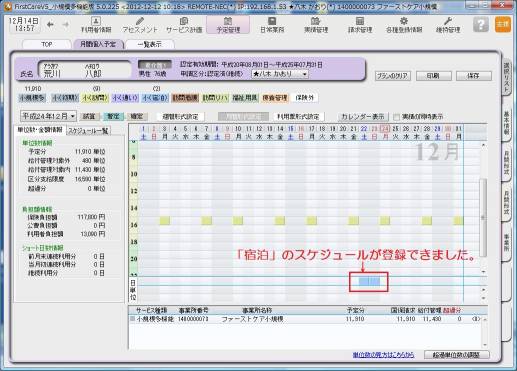Select the 小(通い) service color tag
Image resolution: width=517 pixels, height=371 pixels.
click(125, 98)
